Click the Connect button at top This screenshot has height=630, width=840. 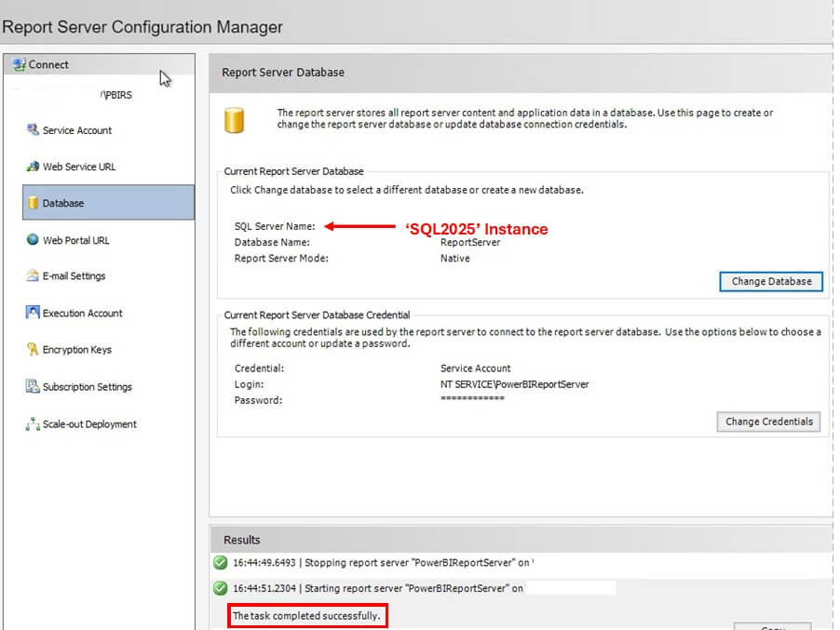click(48, 65)
